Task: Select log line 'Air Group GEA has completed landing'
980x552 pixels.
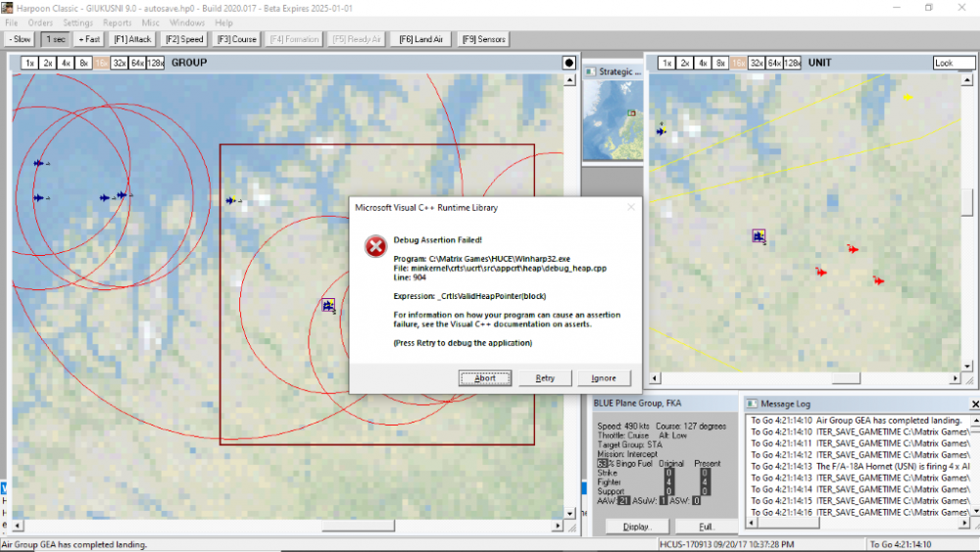Action: coord(857,420)
